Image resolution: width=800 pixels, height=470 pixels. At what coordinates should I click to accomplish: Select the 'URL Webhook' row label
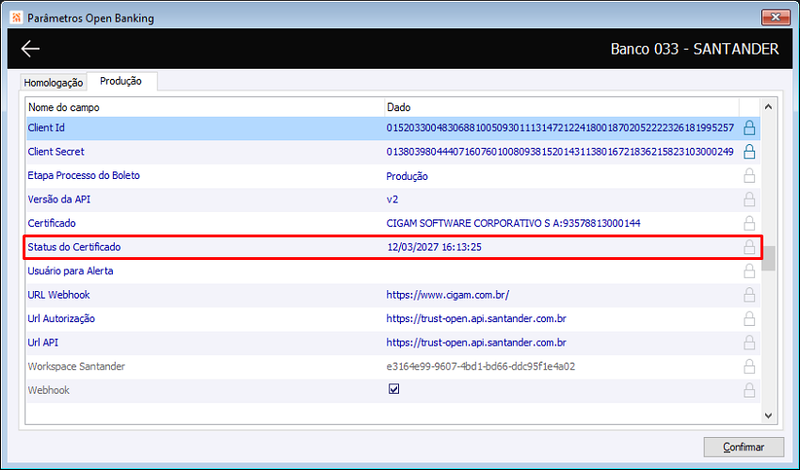pos(59,294)
